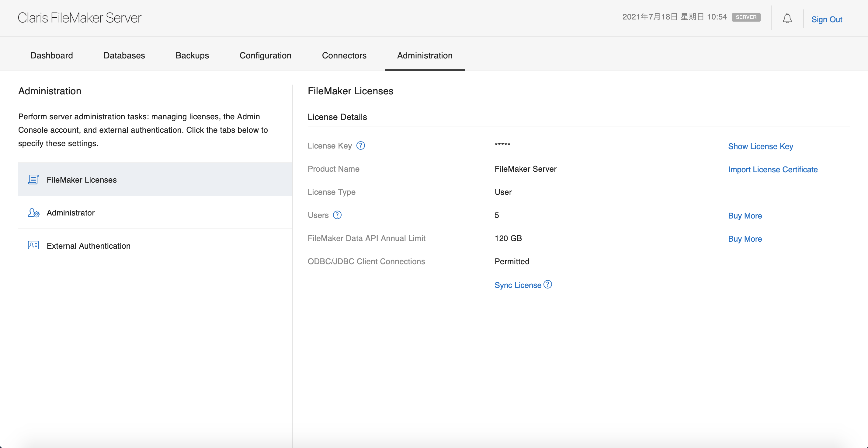The height and width of the screenshot is (448, 868).
Task: Click the Permitted ODBC/JDBC value
Action: coord(512,261)
